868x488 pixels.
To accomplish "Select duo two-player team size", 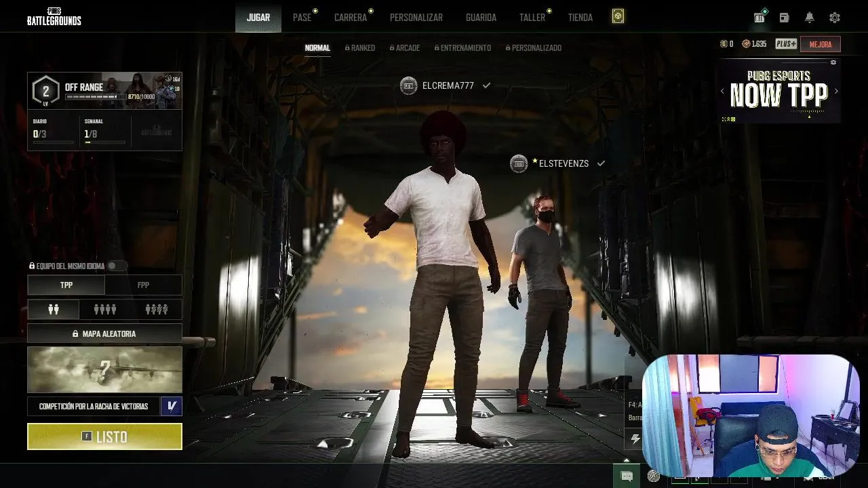I will 54,309.
